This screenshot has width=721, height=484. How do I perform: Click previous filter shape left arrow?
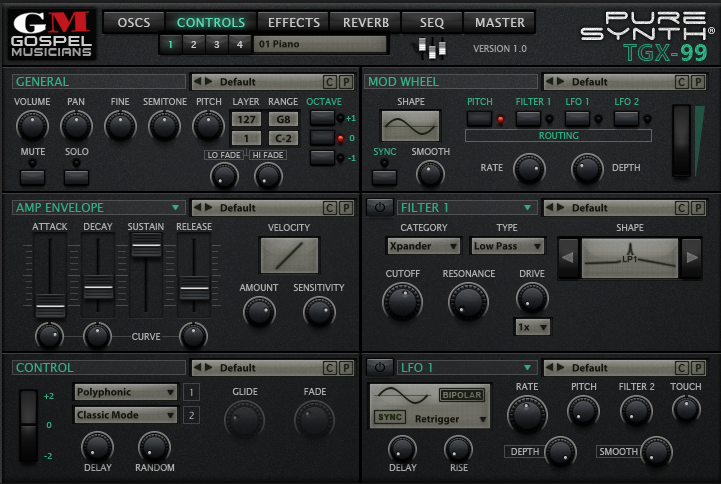tap(567, 258)
